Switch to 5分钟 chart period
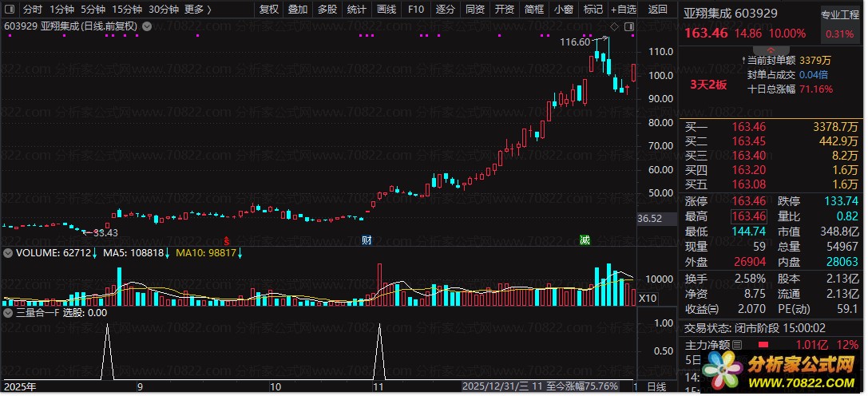The image size is (868, 396). click(93, 9)
